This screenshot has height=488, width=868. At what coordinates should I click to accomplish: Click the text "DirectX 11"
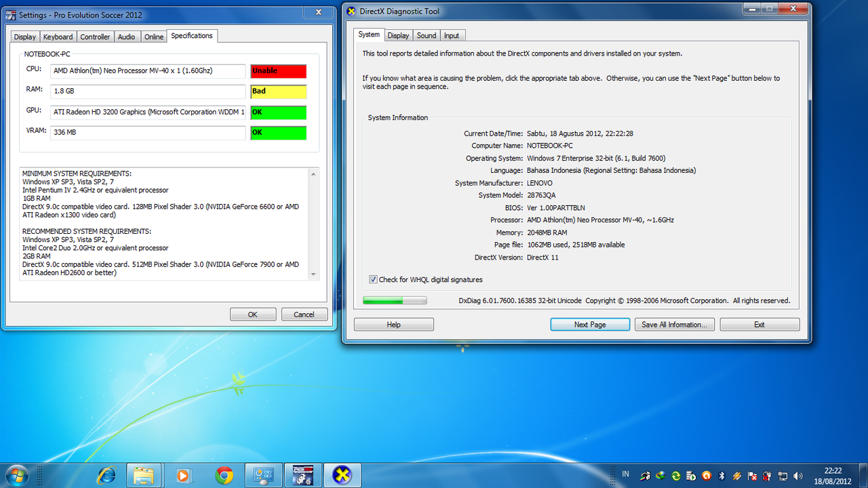(x=542, y=258)
